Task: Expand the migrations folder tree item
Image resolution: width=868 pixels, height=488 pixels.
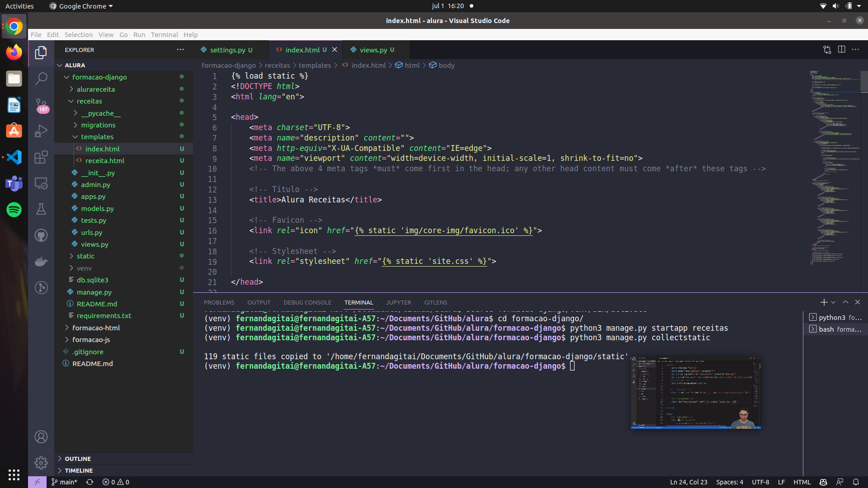Action: 98,125
